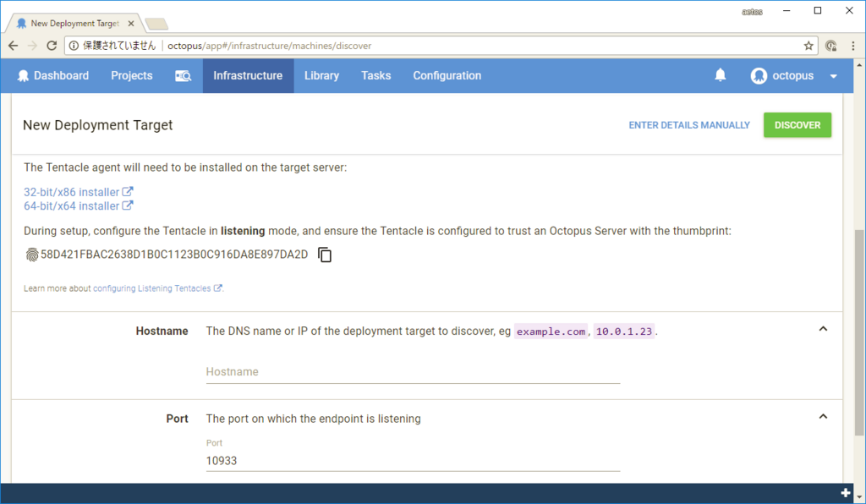The image size is (866, 504).
Task: Collapse the Port section chevron
Action: pos(823,417)
